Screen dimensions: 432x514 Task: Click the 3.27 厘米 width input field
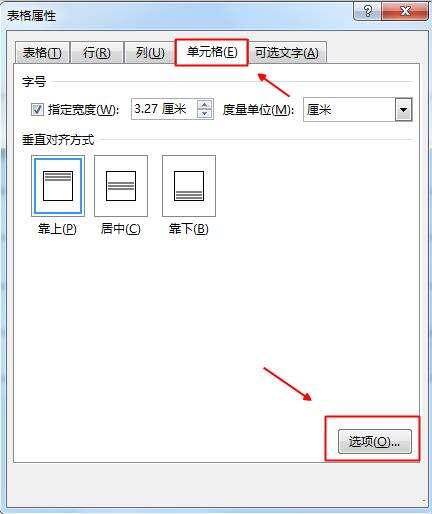[x=164, y=109]
